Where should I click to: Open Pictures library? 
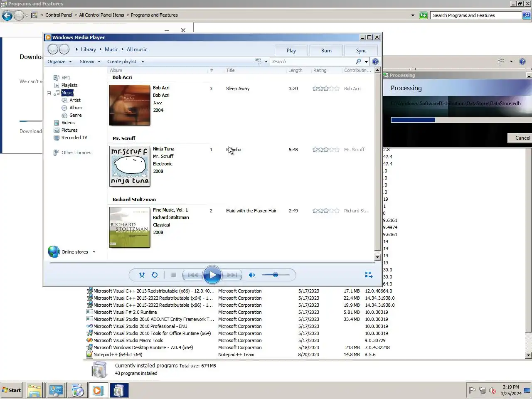(69, 130)
